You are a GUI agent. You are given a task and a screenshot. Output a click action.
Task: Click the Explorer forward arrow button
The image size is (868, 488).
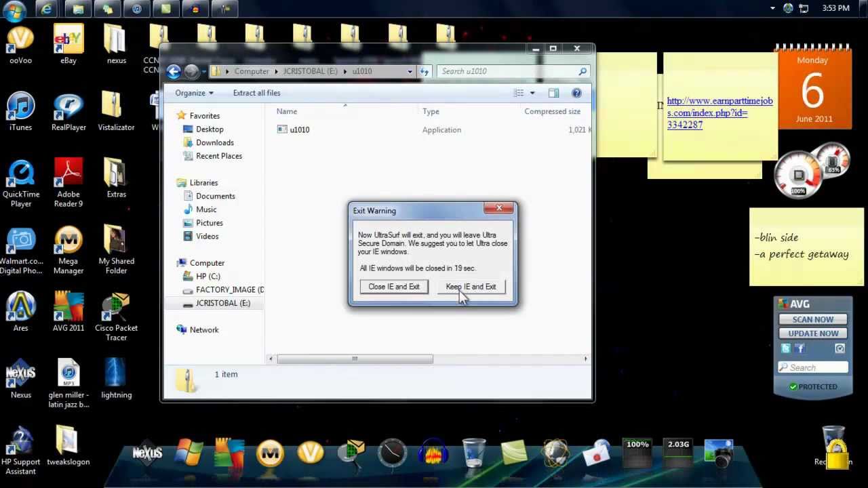coord(192,71)
